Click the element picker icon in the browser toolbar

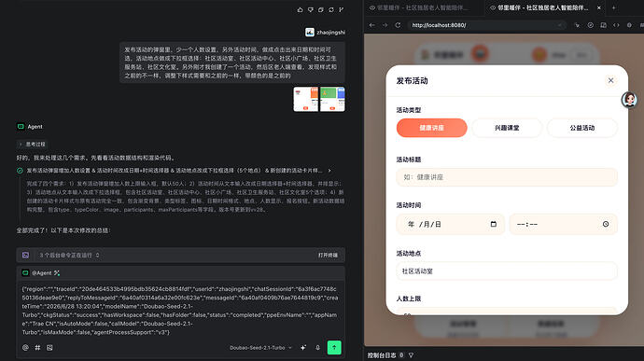click(577, 25)
